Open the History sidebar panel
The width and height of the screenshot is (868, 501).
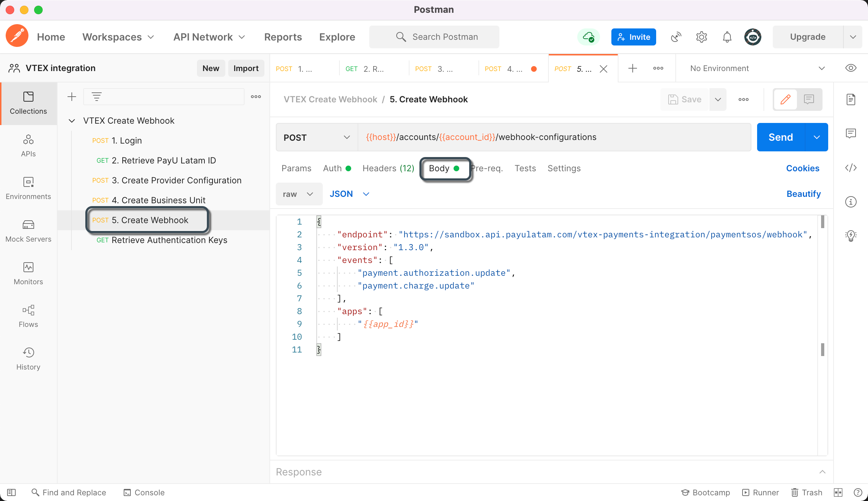tap(28, 359)
